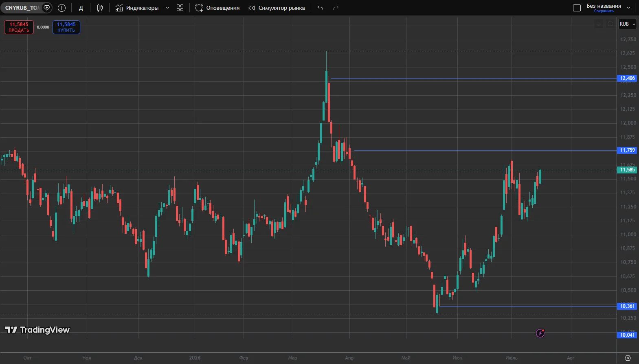Select the 12,406 horizontal line price label
Image resolution: width=639 pixels, height=364 pixels.
click(x=627, y=78)
